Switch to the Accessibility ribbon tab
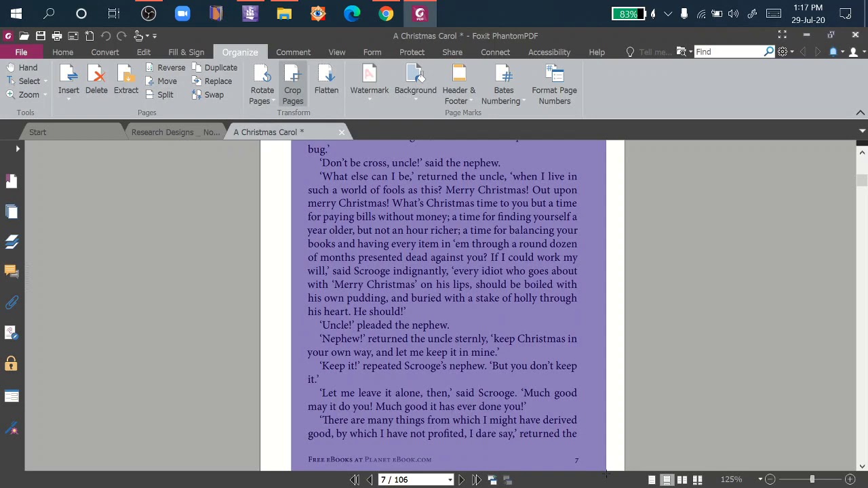Viewport: 868px width, 488px height. coord(549,52)
